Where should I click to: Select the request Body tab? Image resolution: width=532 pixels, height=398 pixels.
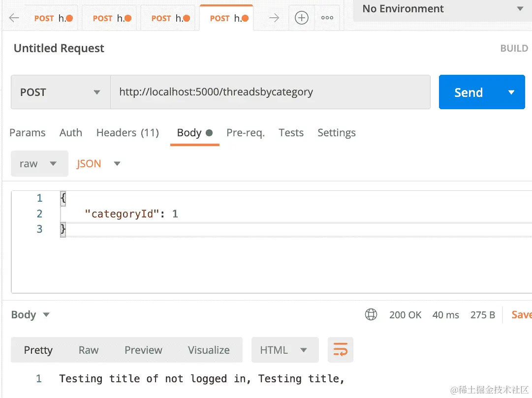tap(194, 133)
